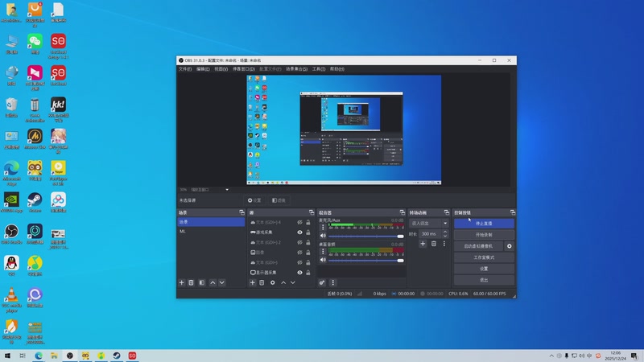Hide the 游戏采集 source
Viewport: 644px width, 362px height.
(x=299, y=232)
